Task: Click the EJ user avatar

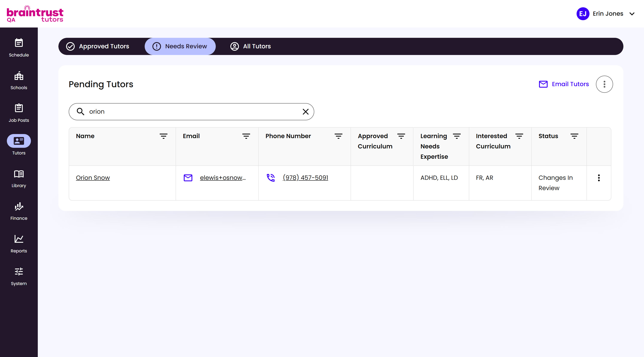Action: (x=583, y=14)
